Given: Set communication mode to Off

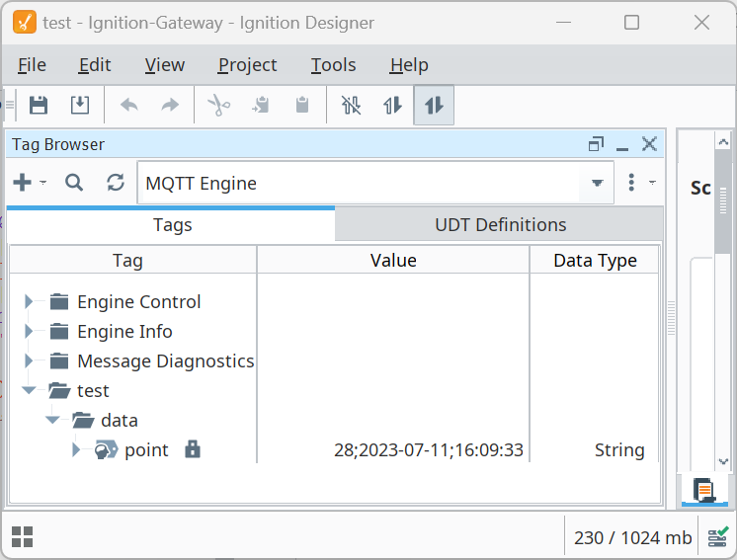Looking at the screenshot, I should point(351,106).
